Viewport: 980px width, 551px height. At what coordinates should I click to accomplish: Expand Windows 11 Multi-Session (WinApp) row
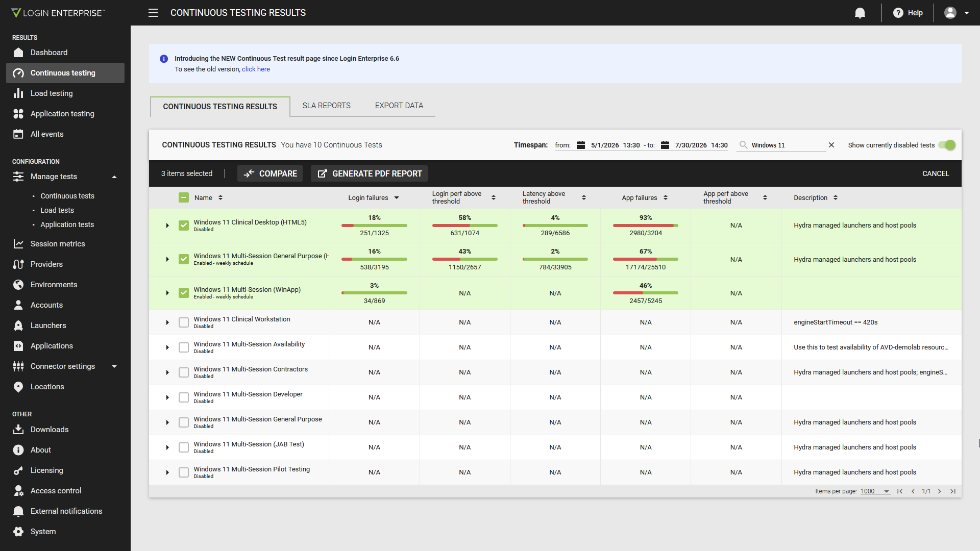(167, 293)
